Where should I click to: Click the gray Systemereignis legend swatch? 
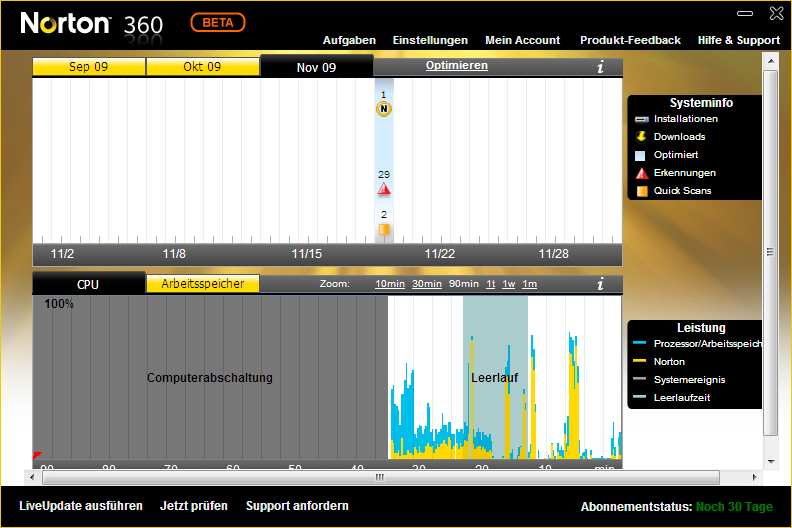click(639, 379)
